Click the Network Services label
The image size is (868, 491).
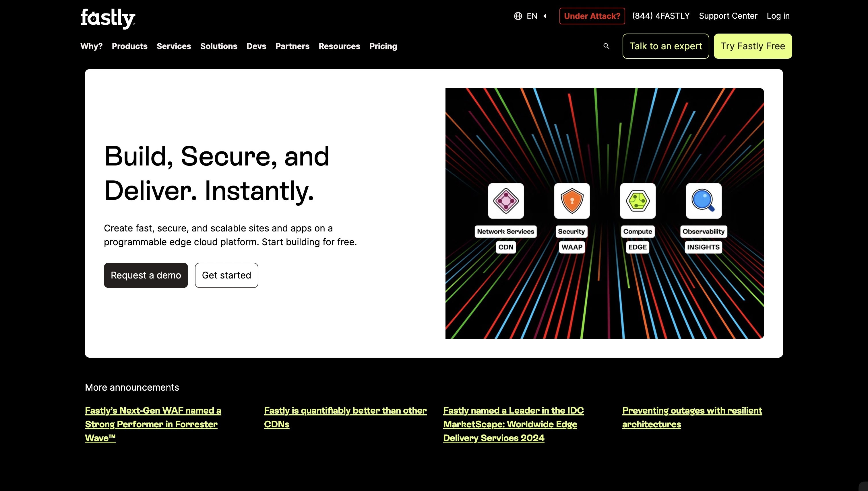[505, 231]
